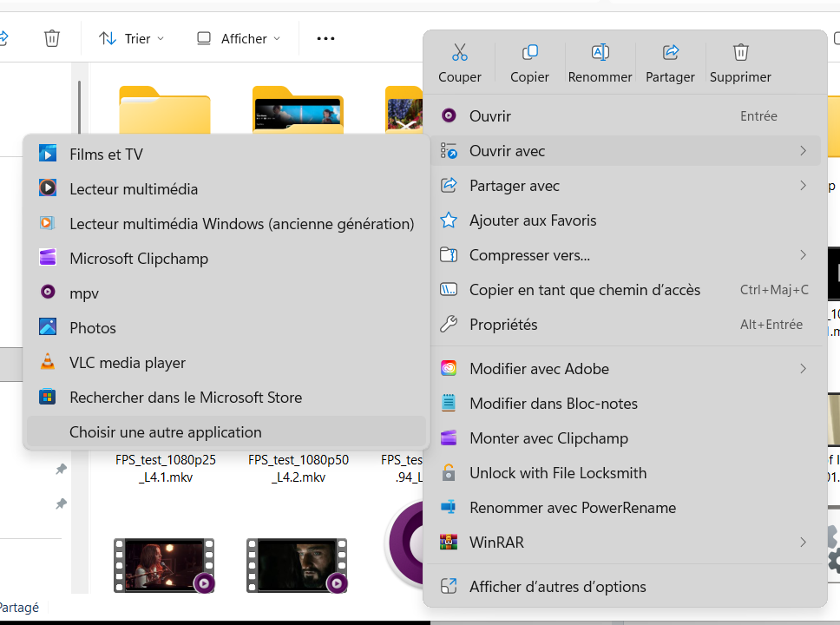The image size is (840, 625).
Task: Click Choisir une autre application
Action: click(165, 432)
